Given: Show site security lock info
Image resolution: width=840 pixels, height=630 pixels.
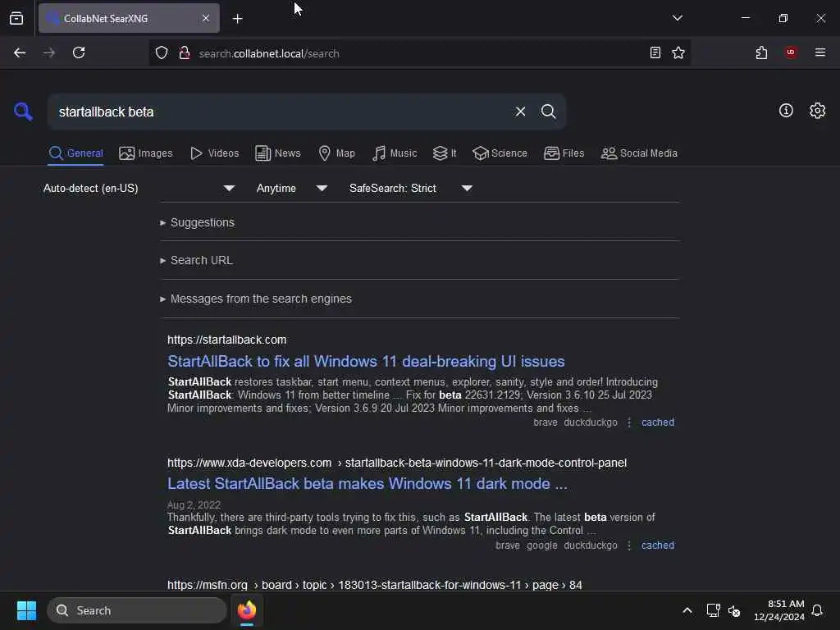Looking at the screenshot, I should tap(185, 53).
